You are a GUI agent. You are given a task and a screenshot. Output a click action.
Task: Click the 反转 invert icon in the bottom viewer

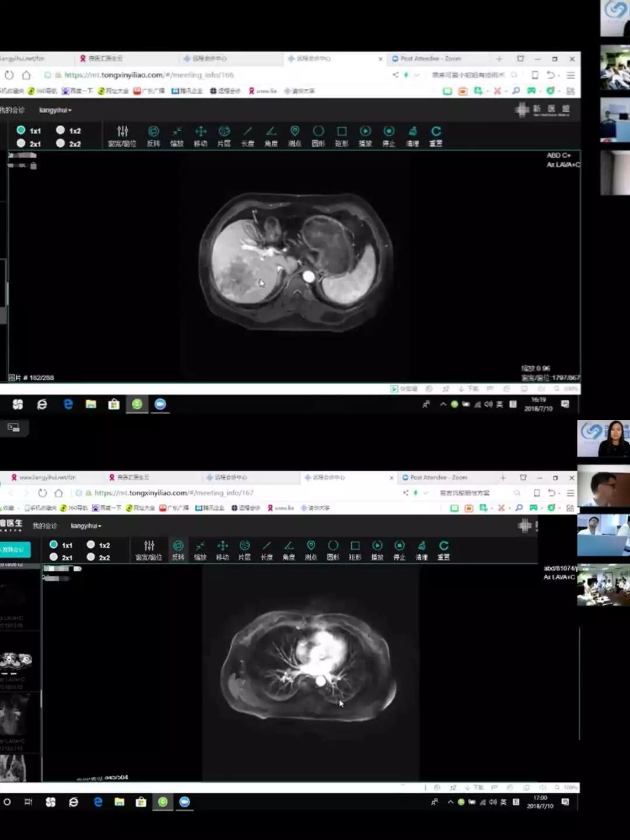click(x=178, y=550)
